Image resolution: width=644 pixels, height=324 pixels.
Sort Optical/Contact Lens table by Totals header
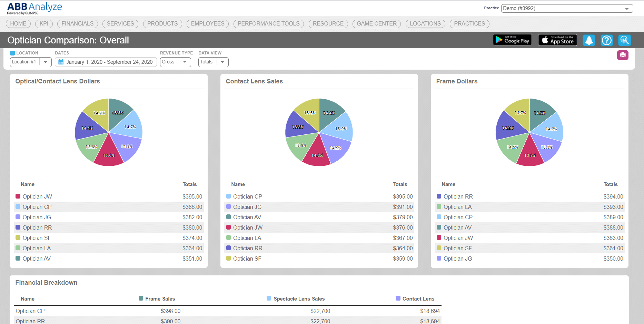[189, 184]
